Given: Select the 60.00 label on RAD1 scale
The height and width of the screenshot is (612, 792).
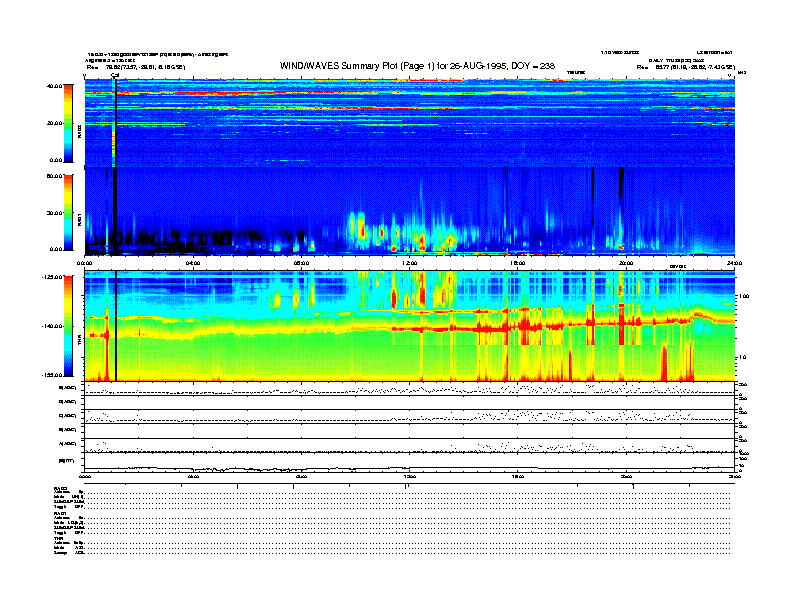Looking at the screenshot, I should pos(55,176).
